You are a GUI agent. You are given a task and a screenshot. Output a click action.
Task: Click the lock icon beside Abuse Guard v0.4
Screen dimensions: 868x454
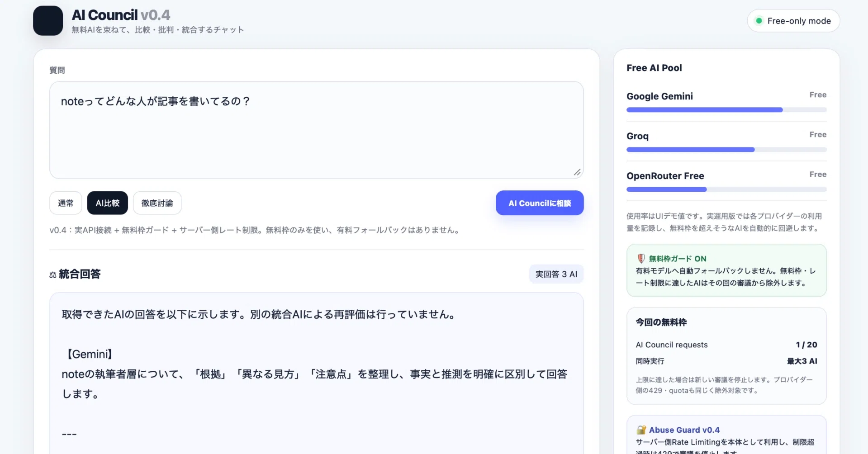click(641, 430)
